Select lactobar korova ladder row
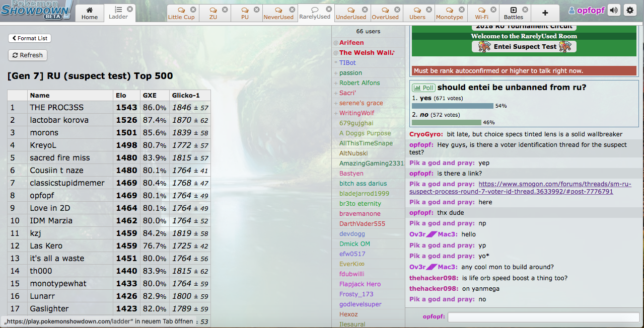This screenshot has width=644, height=328. pyautogui.click(x=109, y=120)
